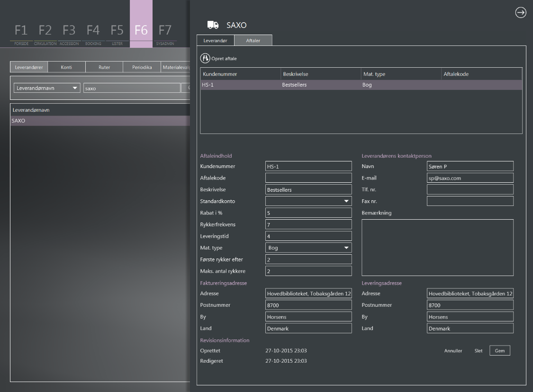Click the Faktureringsadresse Postnummer field
This screenshot has height=392, width=533.
[x=308, y=305]
